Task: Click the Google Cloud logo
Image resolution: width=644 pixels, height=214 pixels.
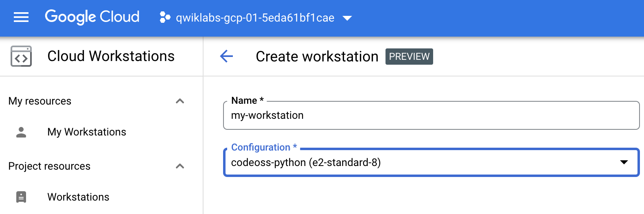Action: click(x=92, y=17)
